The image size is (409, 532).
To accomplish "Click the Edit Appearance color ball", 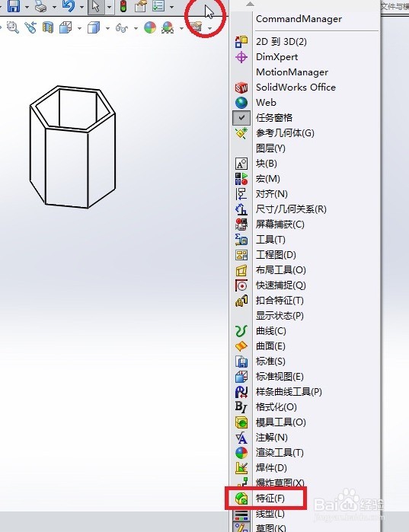I will 150,27.
